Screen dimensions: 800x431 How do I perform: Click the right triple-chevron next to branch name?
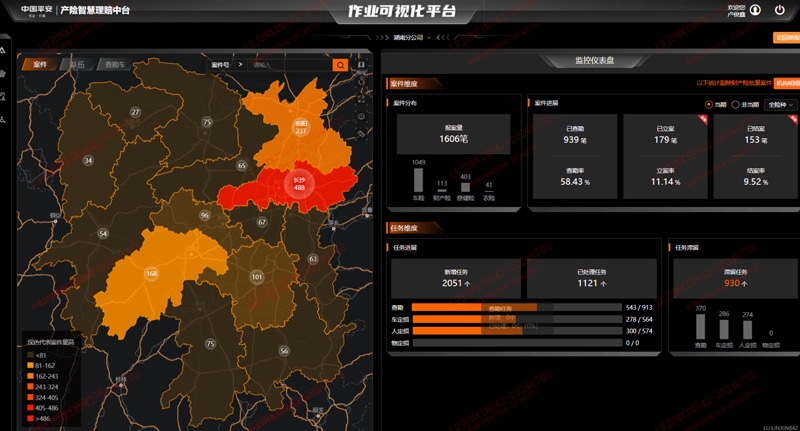tap(443, 38)
